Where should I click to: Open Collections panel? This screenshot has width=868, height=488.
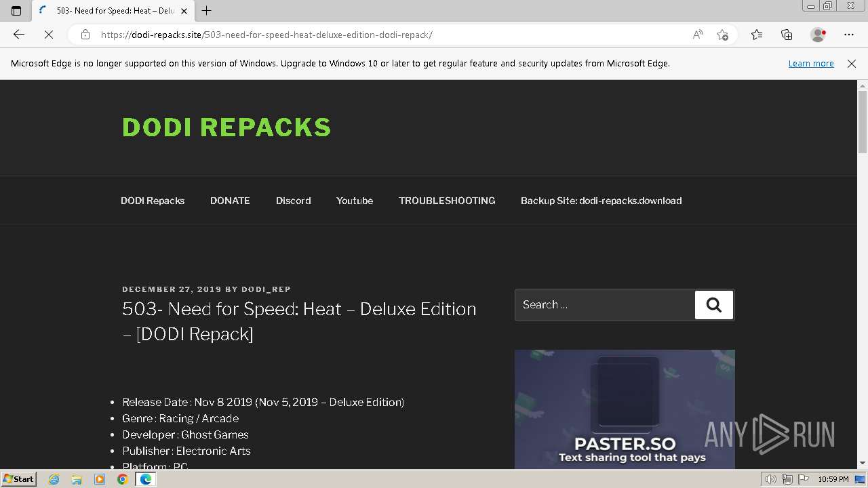click(787, 35)
